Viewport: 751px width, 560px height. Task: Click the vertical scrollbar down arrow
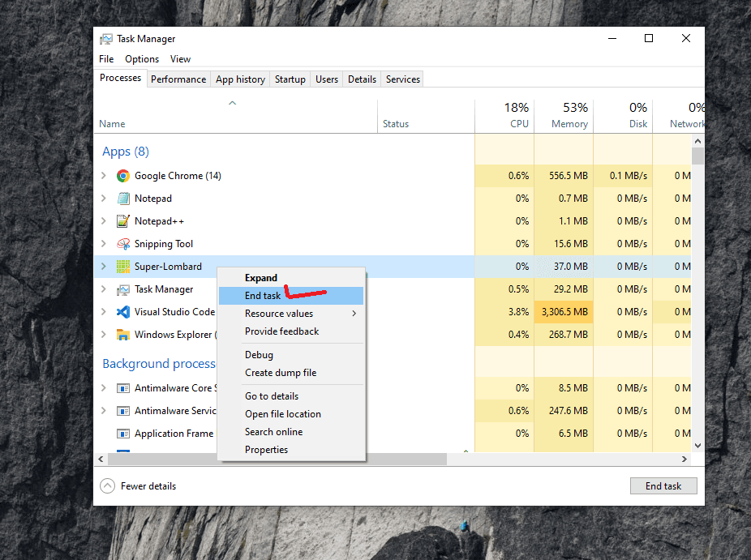(x=697, y=446)
